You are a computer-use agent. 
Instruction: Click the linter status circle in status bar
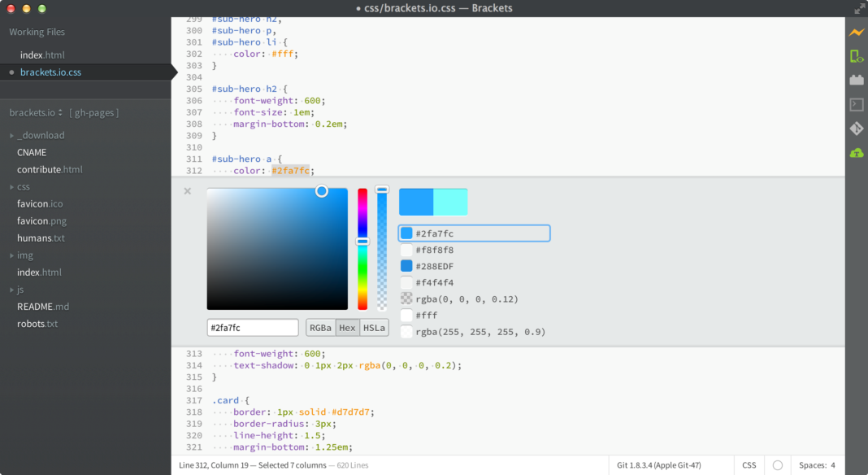point(778,464)
